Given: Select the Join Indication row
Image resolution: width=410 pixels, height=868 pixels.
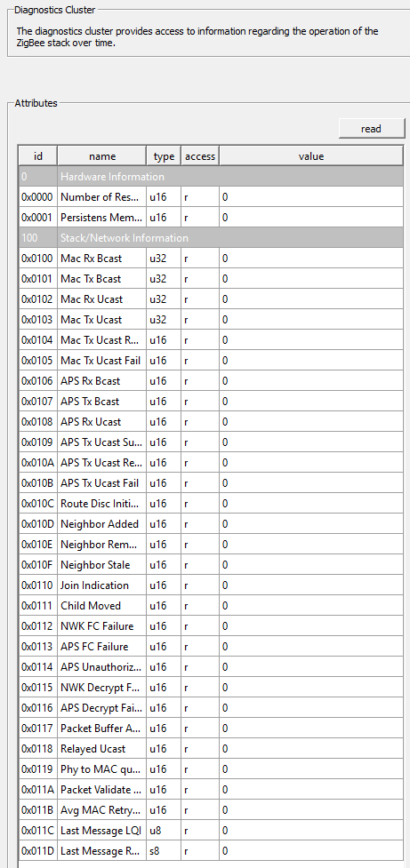Looking at the screenshot, I should 211,586.
